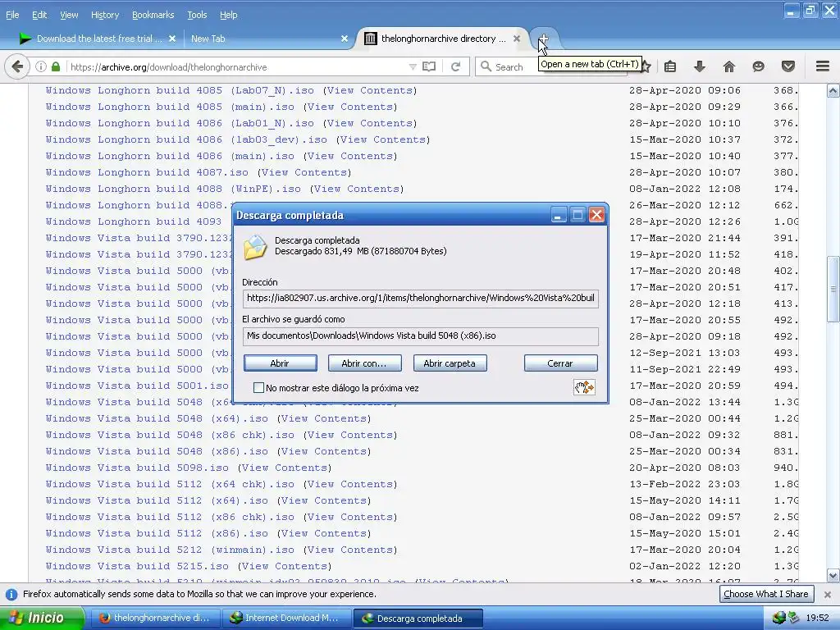Check 'No mostrar este diálogo la próxima vez'
The image size is (840, 630).
[258, 387]
